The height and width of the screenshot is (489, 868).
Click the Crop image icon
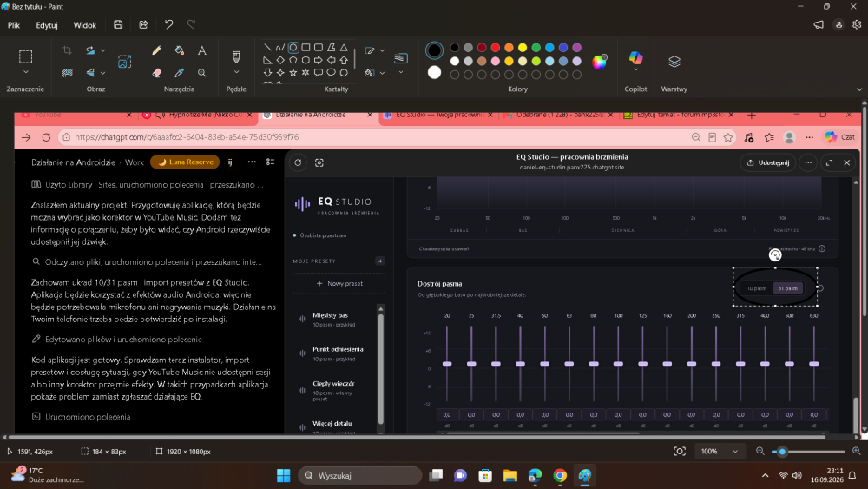(67, 50)
